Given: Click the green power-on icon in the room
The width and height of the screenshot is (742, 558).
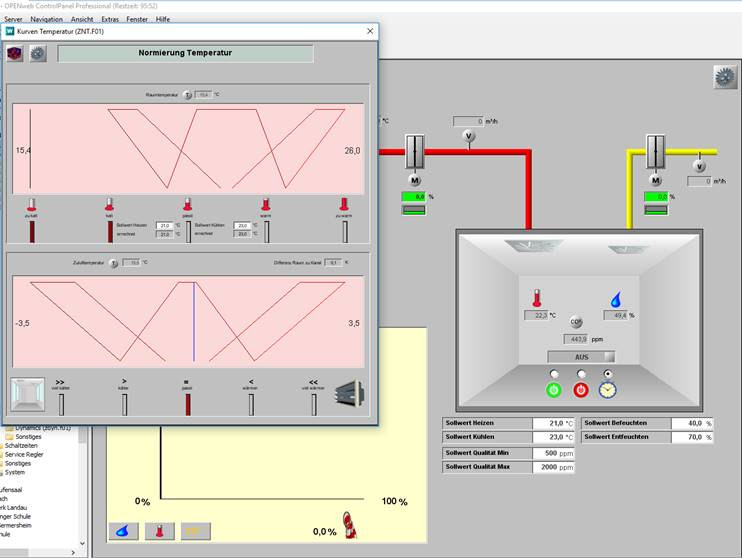Looking at the screenshot, I should 554,389.
